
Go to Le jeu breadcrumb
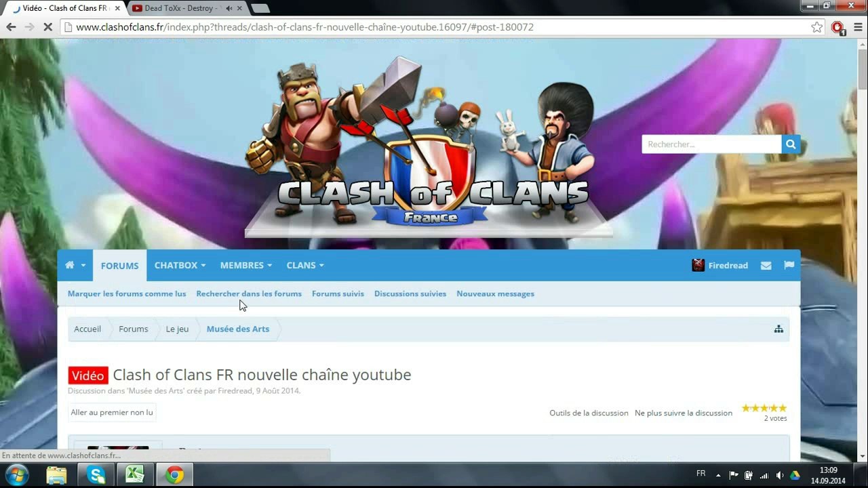click(x=177, y=329)
